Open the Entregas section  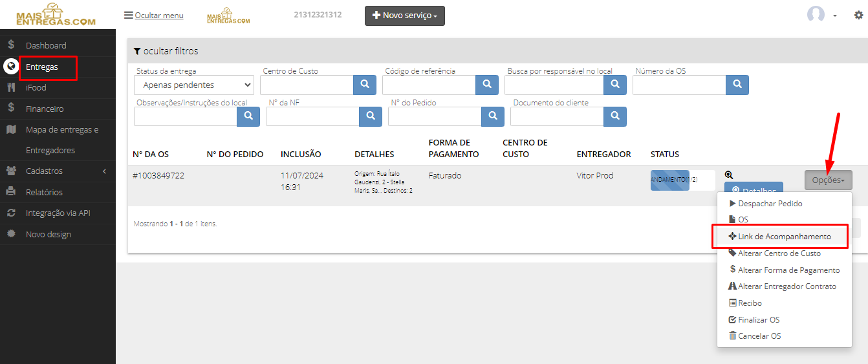click(42, 67)
